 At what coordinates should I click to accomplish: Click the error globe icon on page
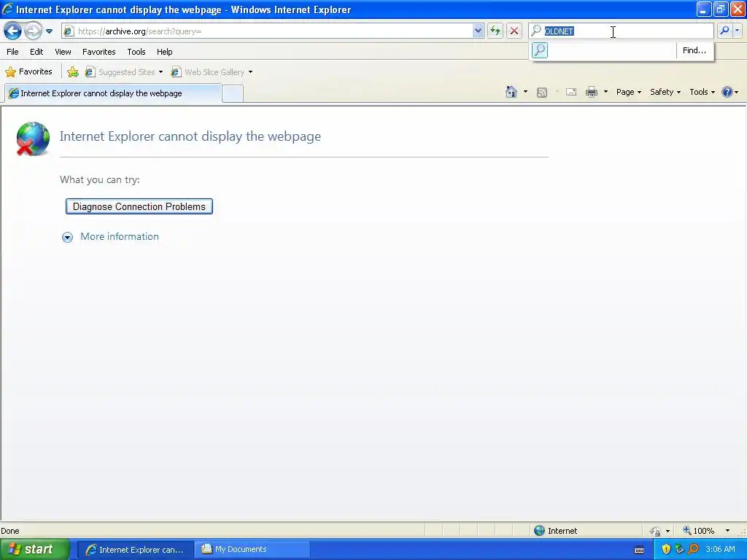32,139
